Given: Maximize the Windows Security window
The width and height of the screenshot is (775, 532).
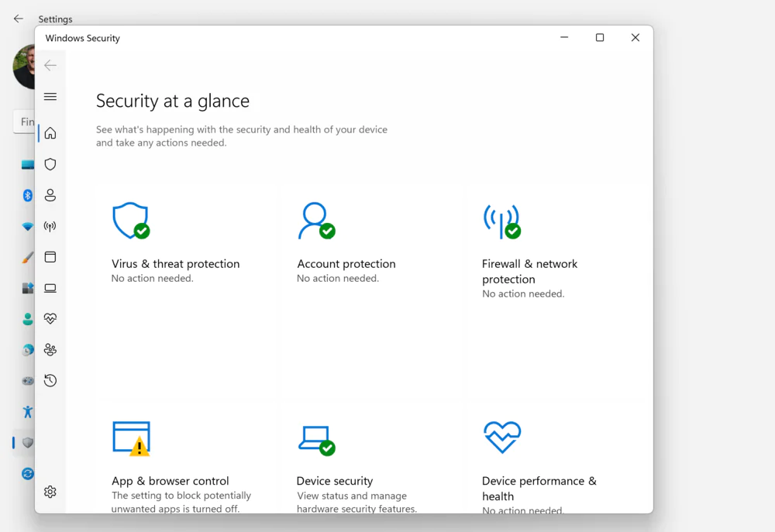Looking at the screenshot, I should (599, 38).
